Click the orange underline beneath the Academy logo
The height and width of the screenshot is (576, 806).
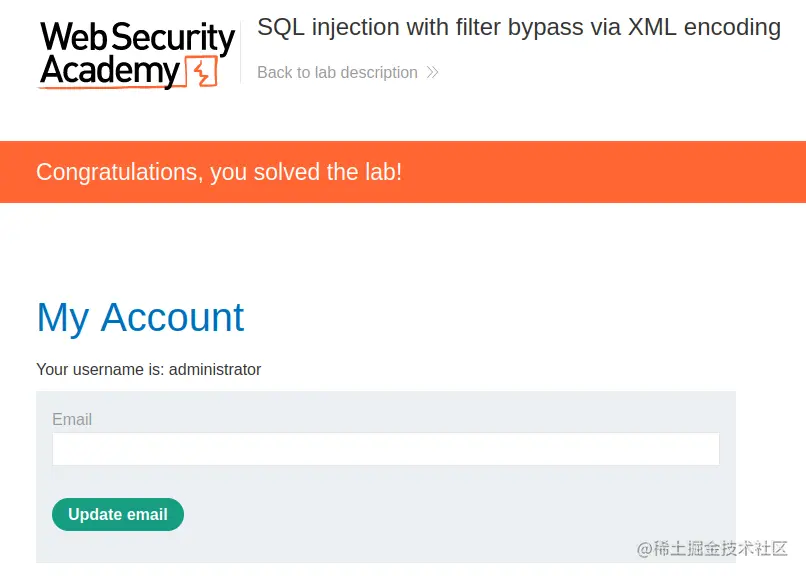[111, 88]
